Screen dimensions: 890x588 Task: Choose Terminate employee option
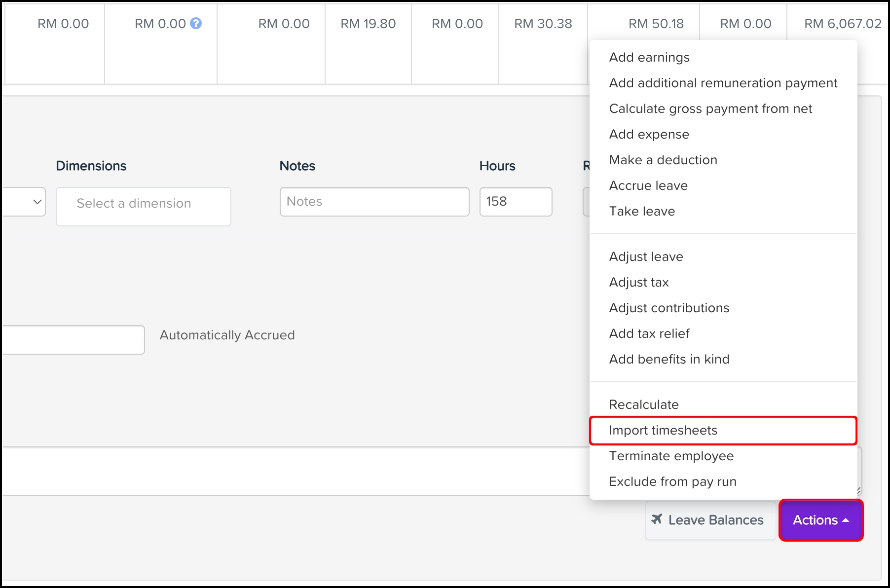671,456
